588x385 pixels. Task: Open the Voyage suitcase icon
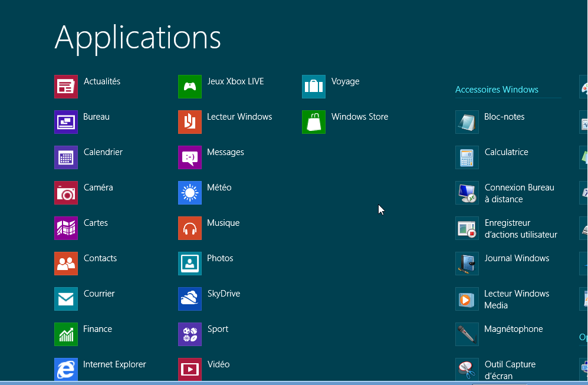point(313,87)
